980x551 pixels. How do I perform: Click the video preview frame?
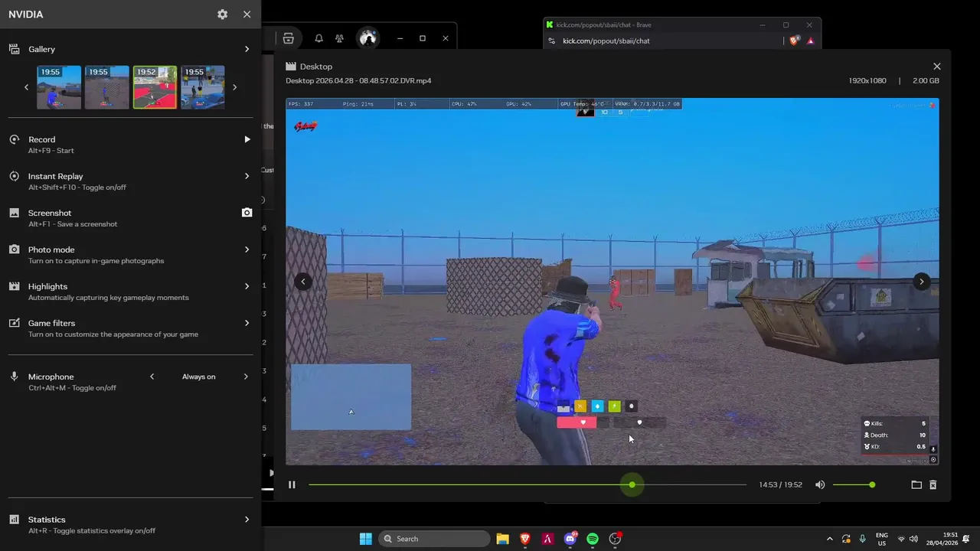612,281
